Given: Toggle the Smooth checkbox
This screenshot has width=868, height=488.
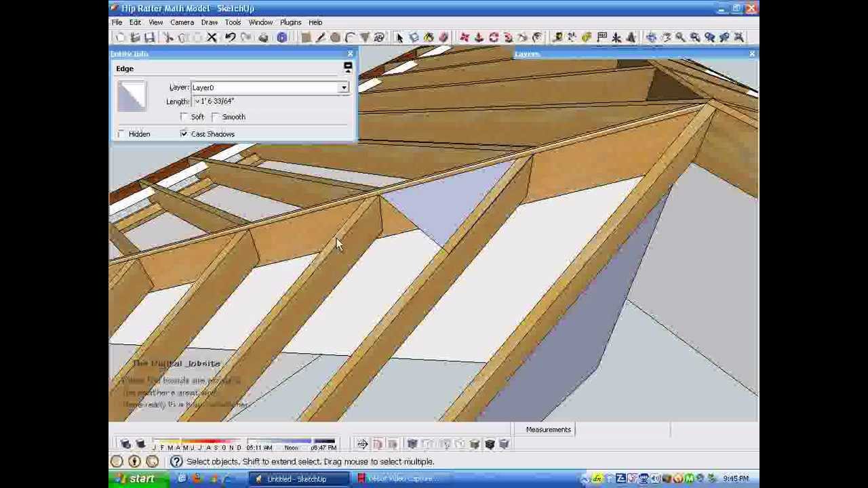Looking at the screenshot, I should (216, 117).
